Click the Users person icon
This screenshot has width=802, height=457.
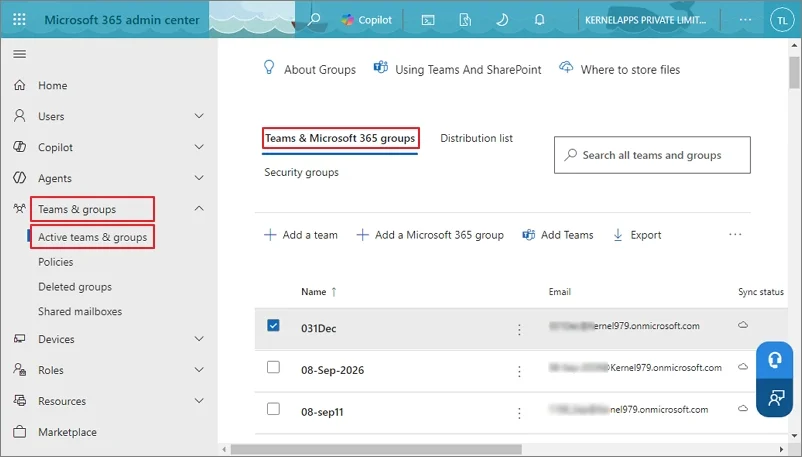[x=19, y=116]
